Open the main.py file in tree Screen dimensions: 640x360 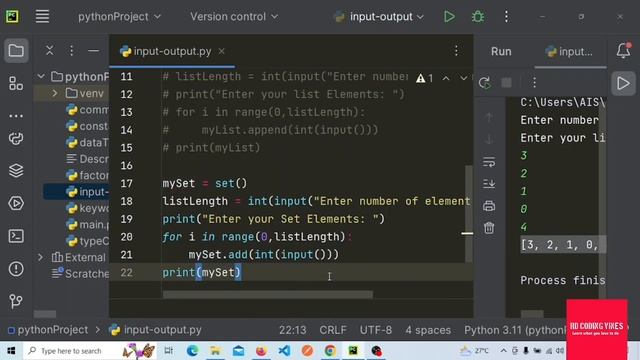point(88,224)
